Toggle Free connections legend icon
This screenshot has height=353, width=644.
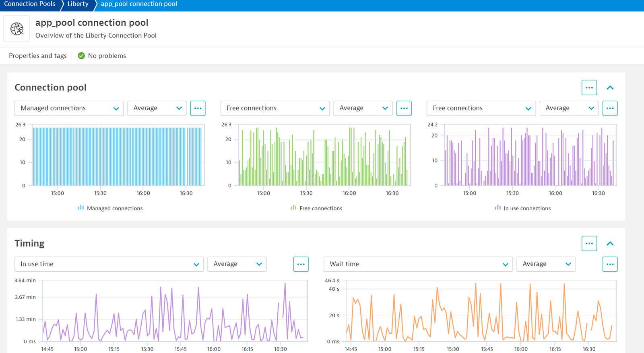(x=293, y=208)
